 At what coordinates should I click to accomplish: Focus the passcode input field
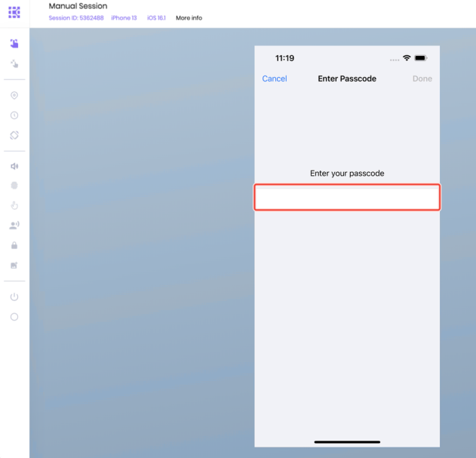click(347, 197)
